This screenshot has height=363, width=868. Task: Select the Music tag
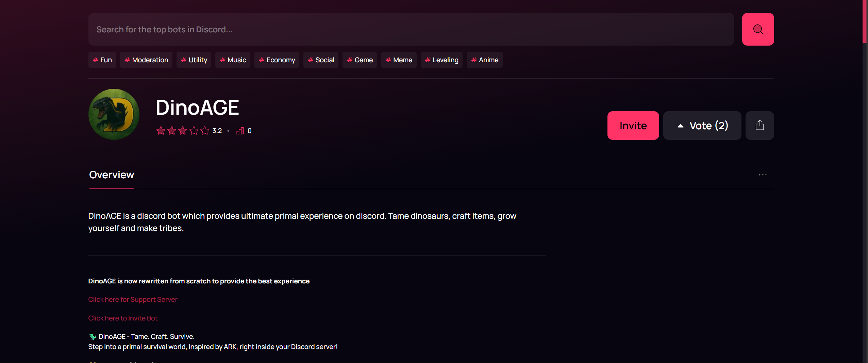233,60
